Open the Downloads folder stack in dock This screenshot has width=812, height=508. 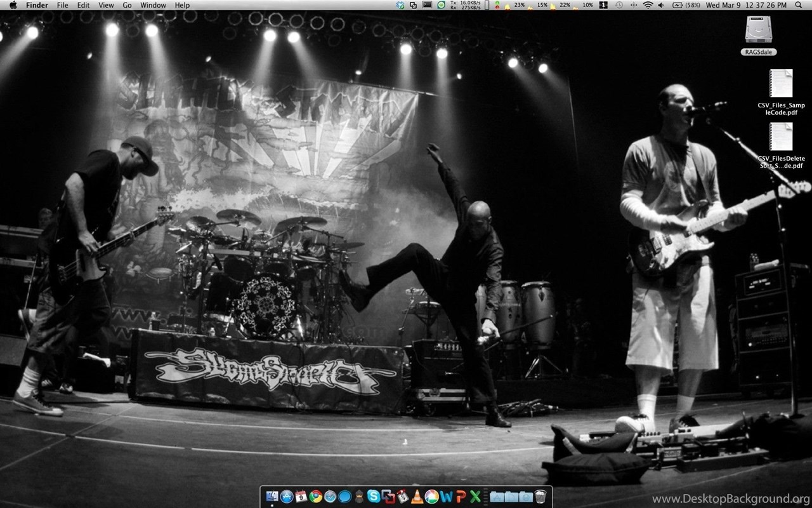(x=526, y=497)
